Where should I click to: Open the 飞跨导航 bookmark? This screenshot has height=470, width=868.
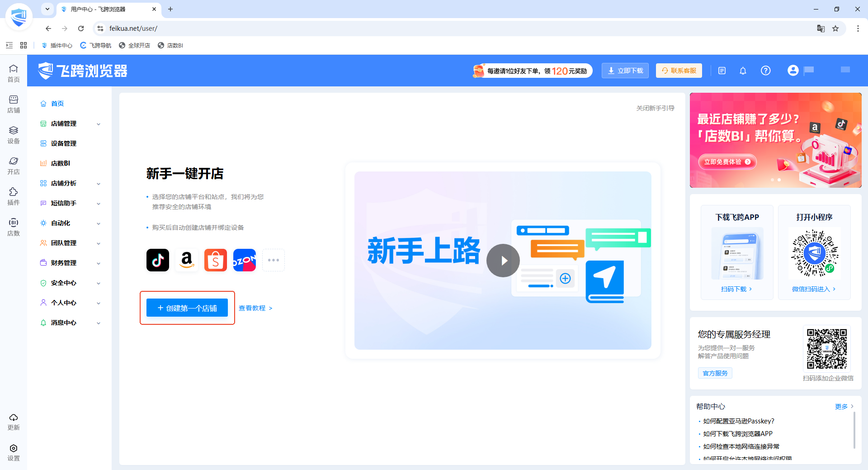pyautogui.click(x=96, y=45)
